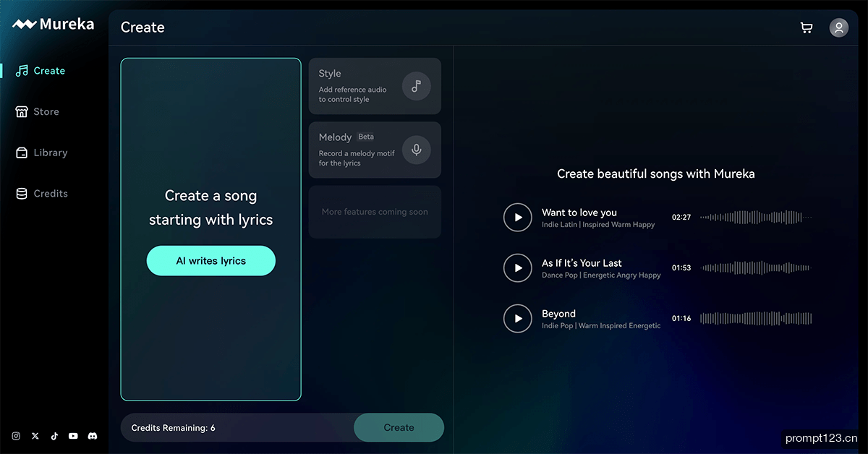Open Mureka's Instagram page
The image size is (868, 454).
[16, 436]
